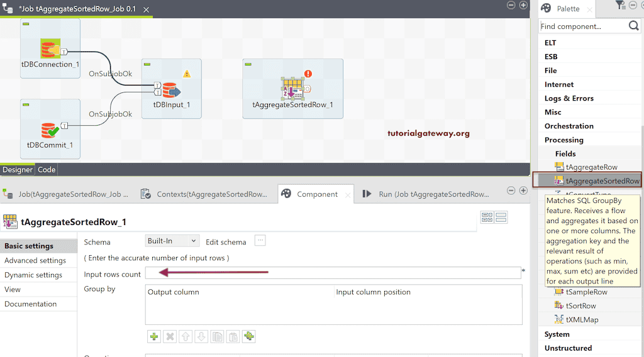The image size is (644, 357).
Task: Click the warning triangle on tDBInput_1
Action: (x=187, y=74)
